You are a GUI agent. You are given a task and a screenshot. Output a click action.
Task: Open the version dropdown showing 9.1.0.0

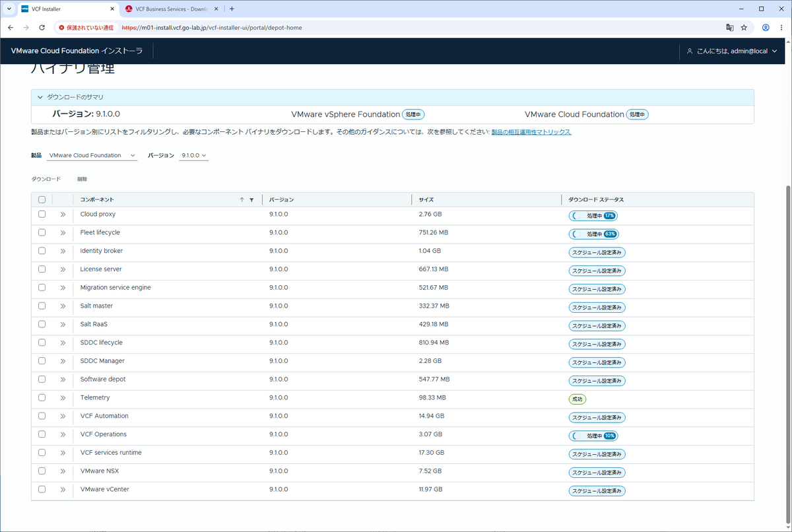pos(194,156)
